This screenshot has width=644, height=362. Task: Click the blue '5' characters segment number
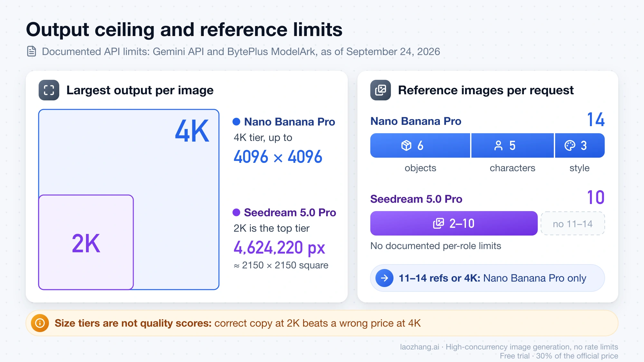[x=512, y=145]
